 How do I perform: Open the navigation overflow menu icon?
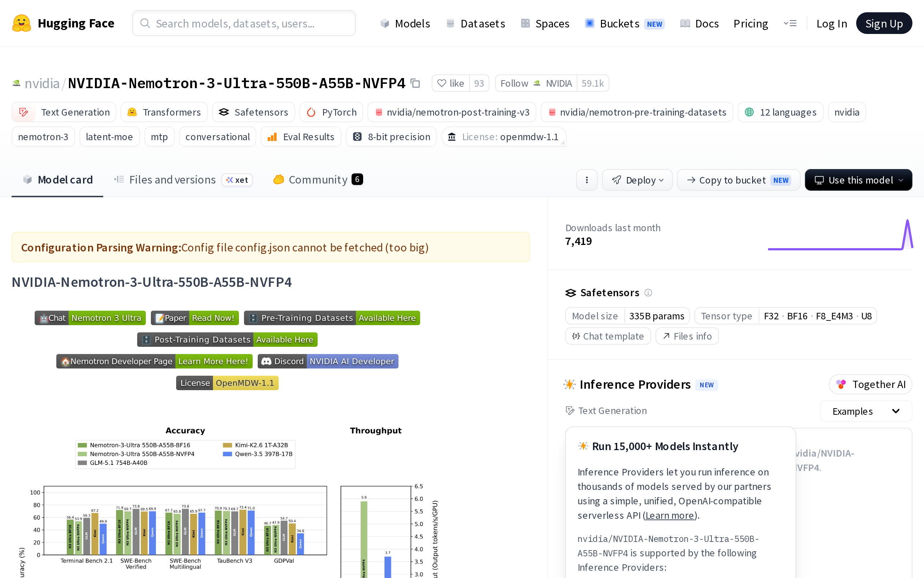(x=790, y=23)
